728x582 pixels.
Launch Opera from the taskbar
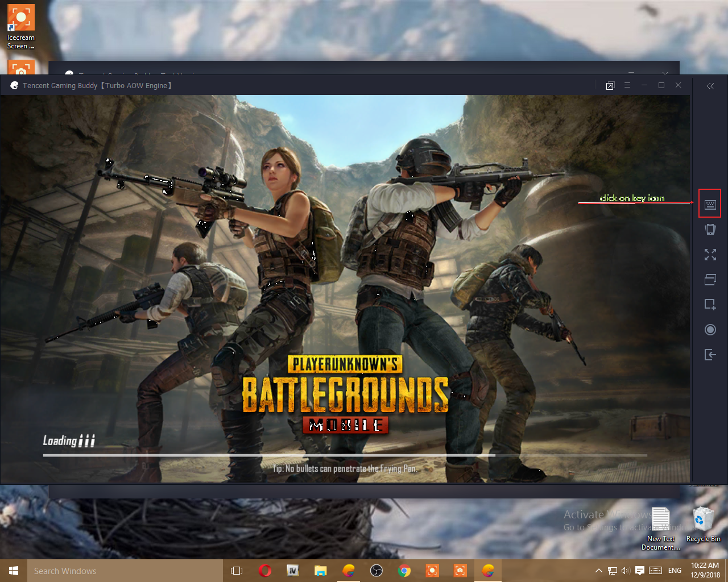[265, 571]
